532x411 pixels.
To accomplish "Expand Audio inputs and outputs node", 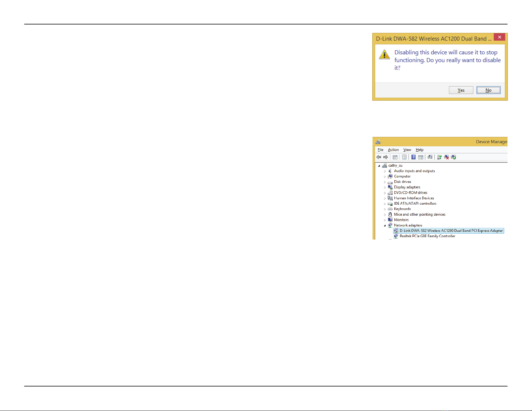I will (385, 171).
